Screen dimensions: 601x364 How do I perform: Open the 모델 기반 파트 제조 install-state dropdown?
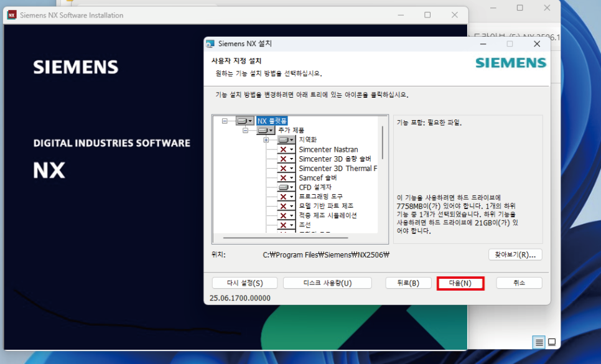tap(286, 206)
